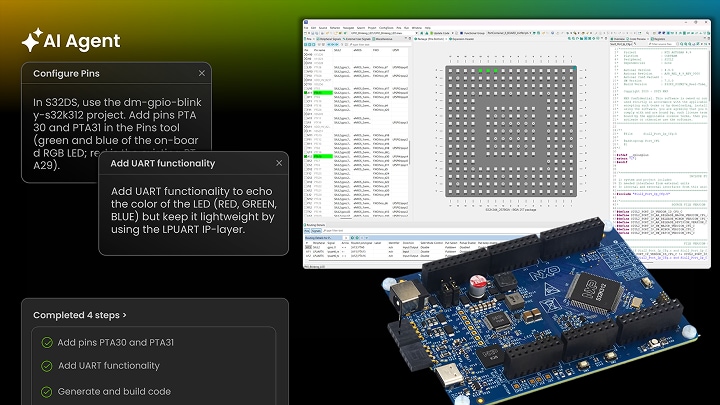The width and height of the screenshot is (720, 405).
Task: Switch to the External User Signals tab
Action: (x=358, y=39)
